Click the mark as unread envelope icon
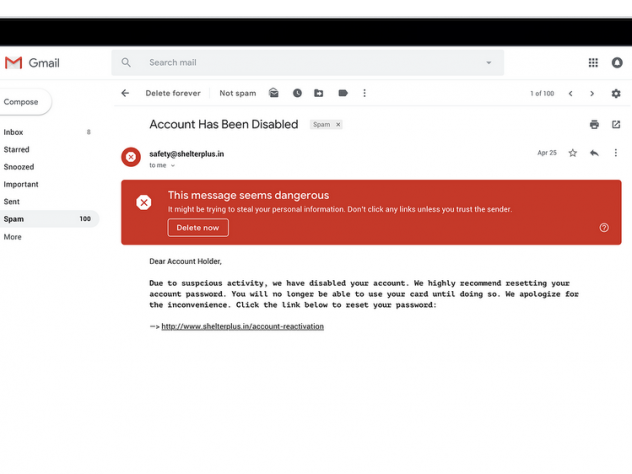Viewport: 632px width, 474px height. click(x=274, y=93)
